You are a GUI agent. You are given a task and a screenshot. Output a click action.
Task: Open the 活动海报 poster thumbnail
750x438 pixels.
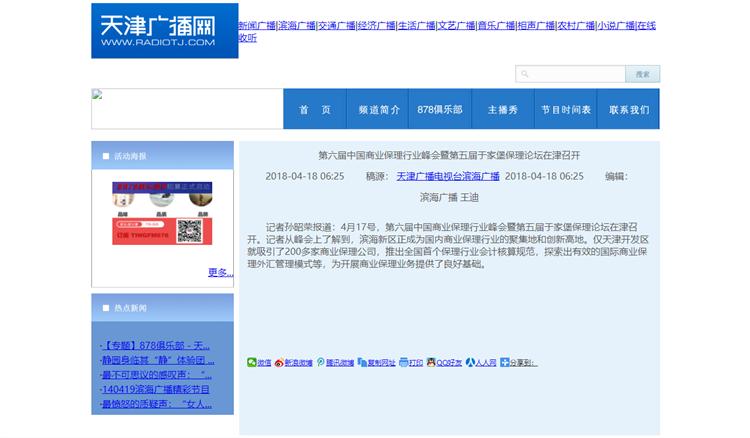(x=162, y=213)
